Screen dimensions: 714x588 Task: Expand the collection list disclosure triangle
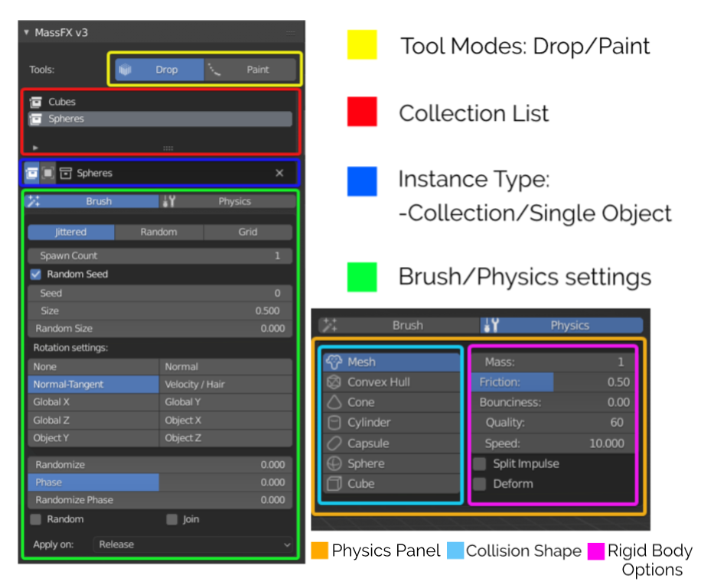[x=34, y=148]
